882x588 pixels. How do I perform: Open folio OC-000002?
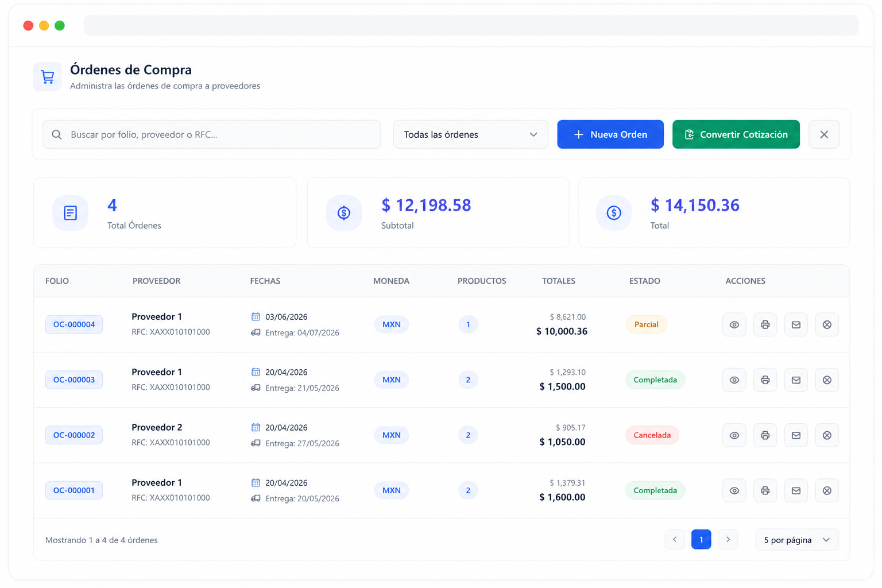click(74, 435)
